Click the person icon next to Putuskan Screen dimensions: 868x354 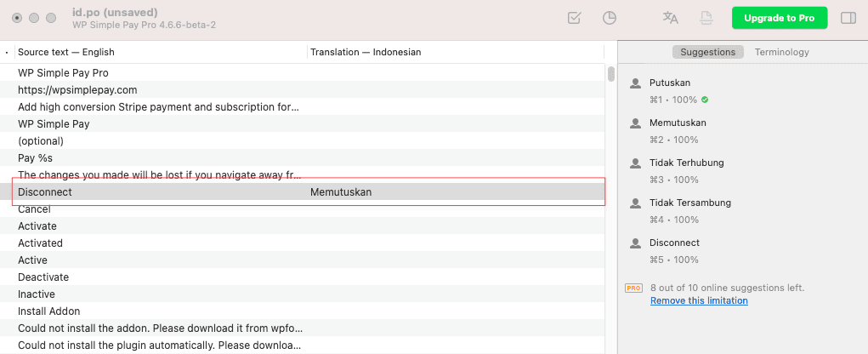coord(635,83)
